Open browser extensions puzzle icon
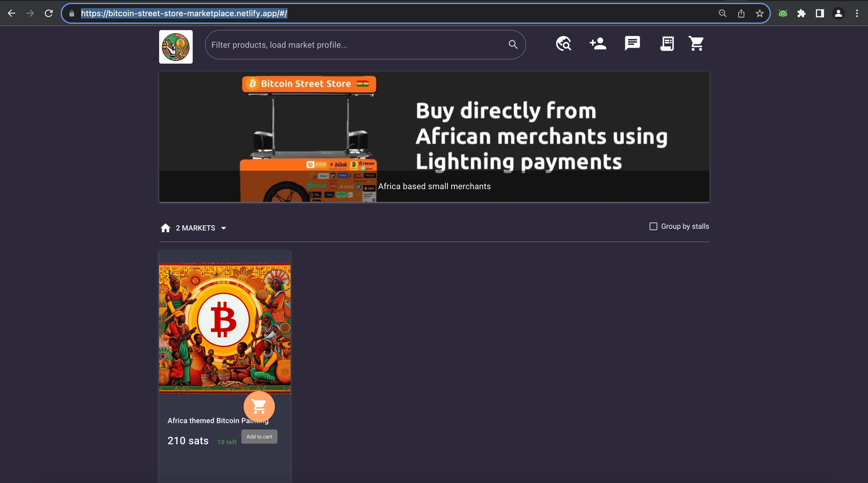The image size is (868, 483). 801,13
